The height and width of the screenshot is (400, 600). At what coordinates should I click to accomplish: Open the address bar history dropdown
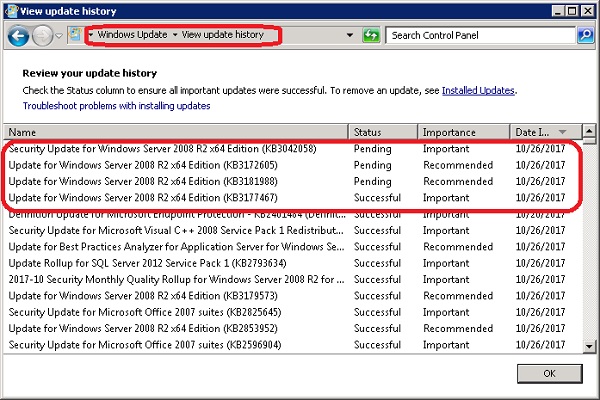[x=350, y=35]
